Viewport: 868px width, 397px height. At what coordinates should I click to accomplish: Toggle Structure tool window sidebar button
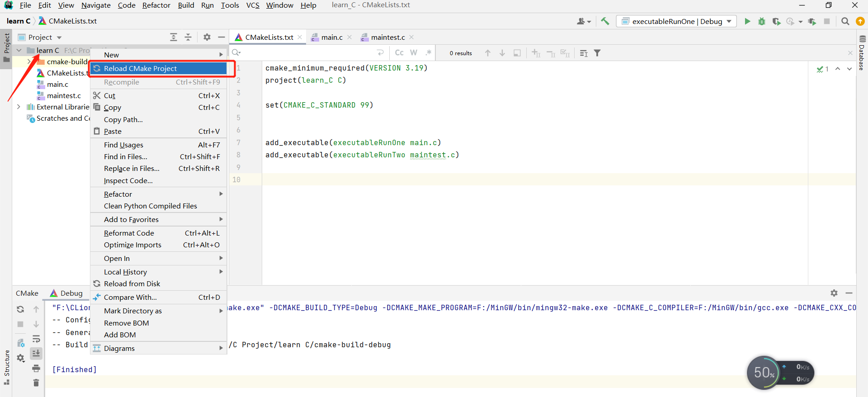(x=6, y=367)
